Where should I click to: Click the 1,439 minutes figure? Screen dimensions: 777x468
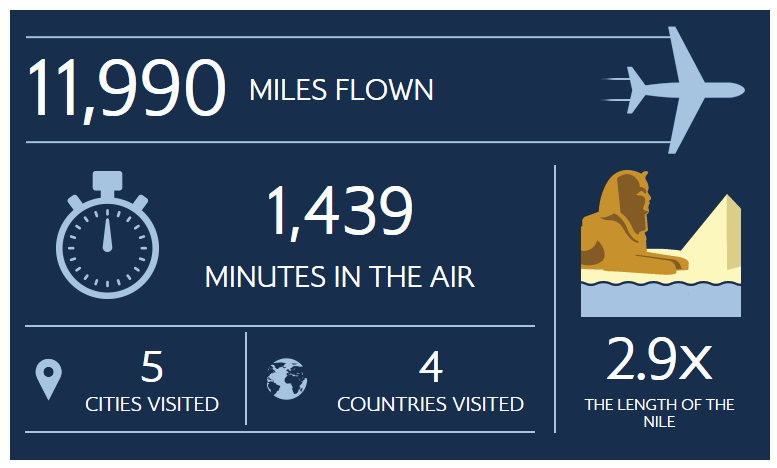tap(340, 211)
